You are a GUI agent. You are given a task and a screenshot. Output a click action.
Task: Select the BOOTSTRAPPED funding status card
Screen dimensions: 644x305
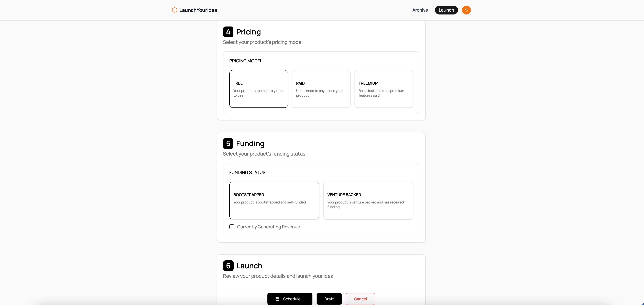pos(274,200)
